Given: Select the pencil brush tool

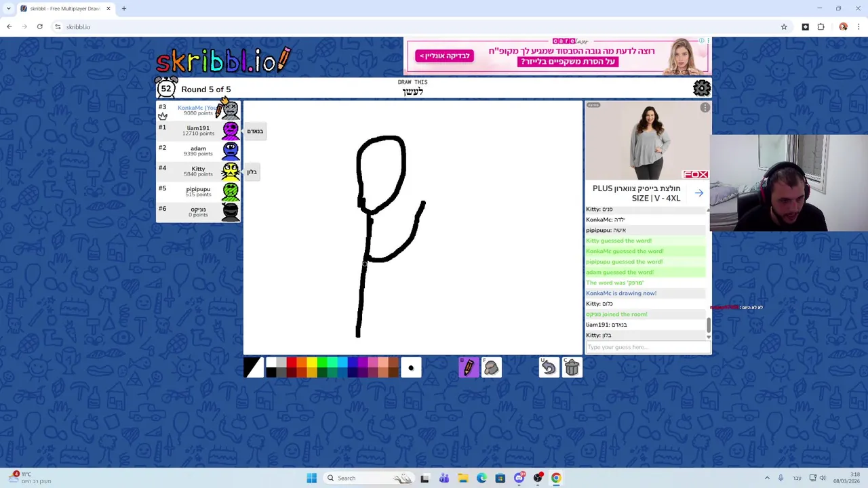Looking at the screenshot, I should point(469,367).
